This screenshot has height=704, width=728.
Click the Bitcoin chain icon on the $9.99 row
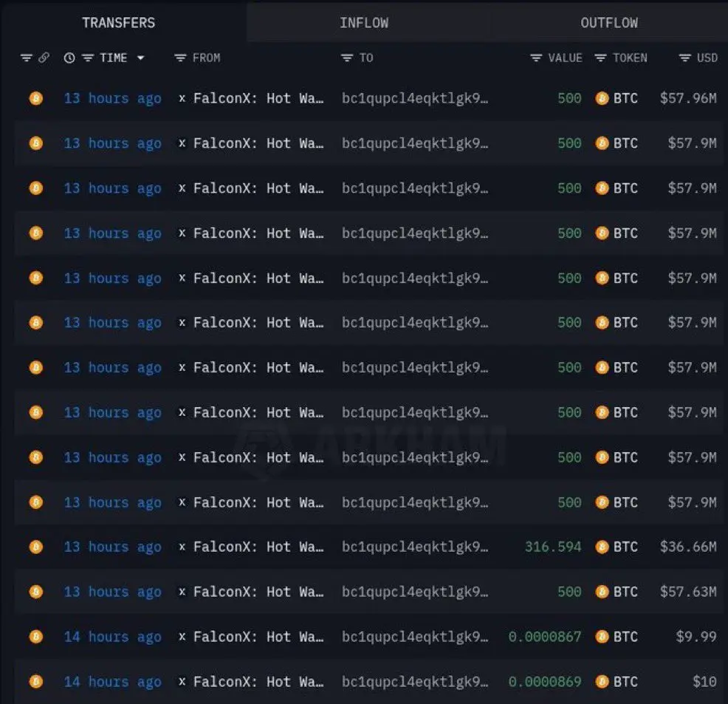pos(35,636)
